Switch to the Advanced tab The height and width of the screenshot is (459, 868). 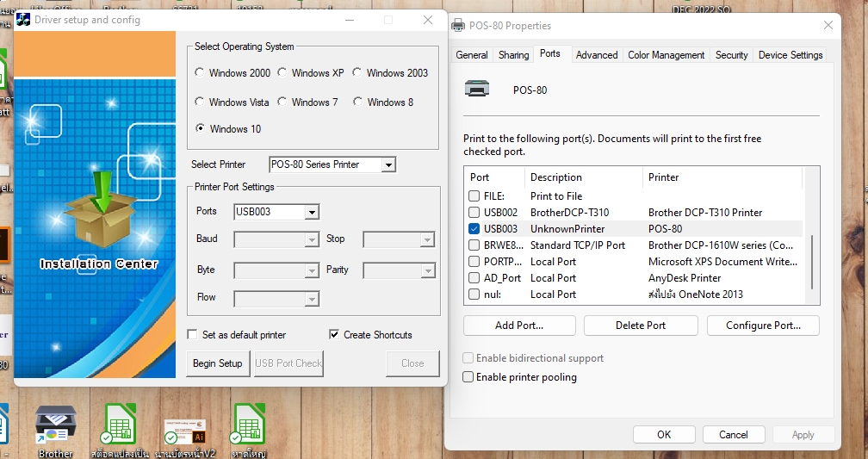[597, 55]
